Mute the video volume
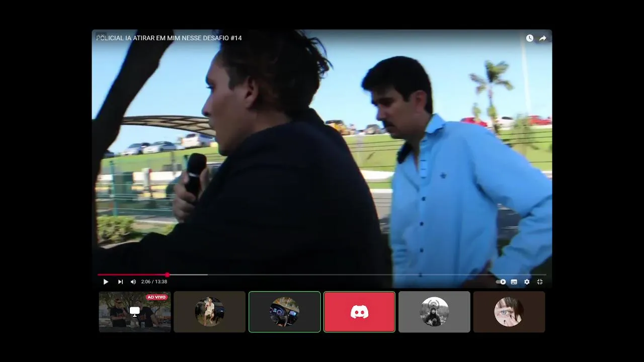The width and height of the screenshot is (644, 362). [x=133, y=282]
